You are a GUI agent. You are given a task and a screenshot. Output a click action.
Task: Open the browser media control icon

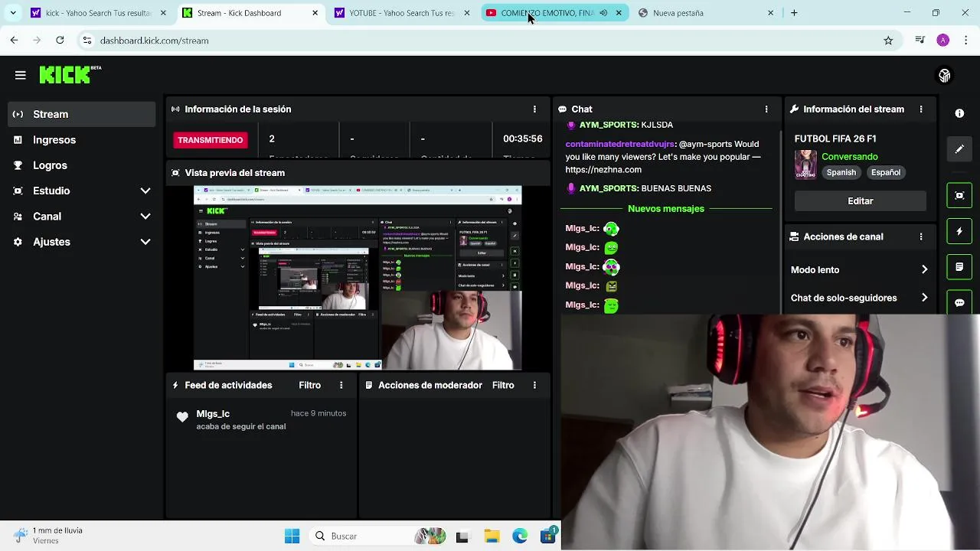point(920,41)
